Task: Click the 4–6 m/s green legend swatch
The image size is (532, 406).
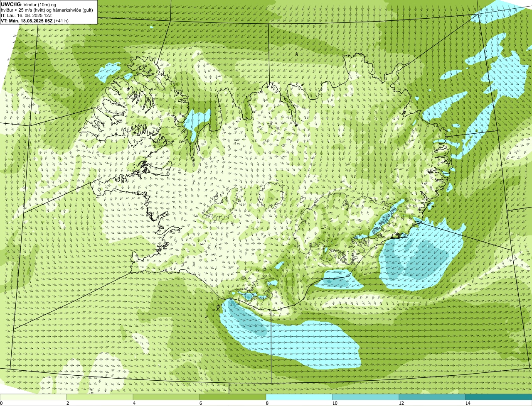Action: (x=166, y=397)
